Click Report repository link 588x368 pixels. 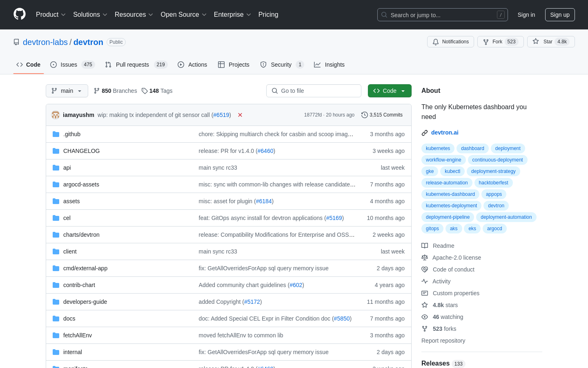443,341
